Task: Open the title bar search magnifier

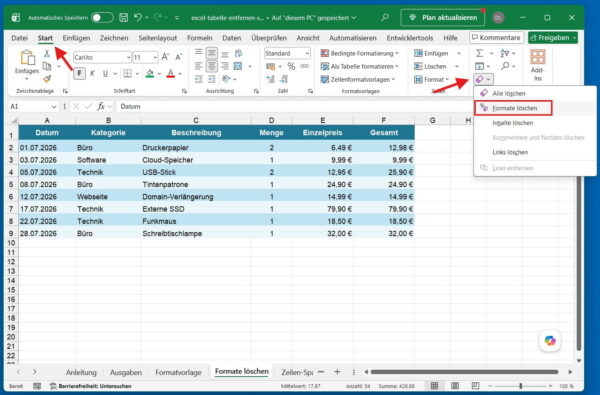Action: (385, 17)
